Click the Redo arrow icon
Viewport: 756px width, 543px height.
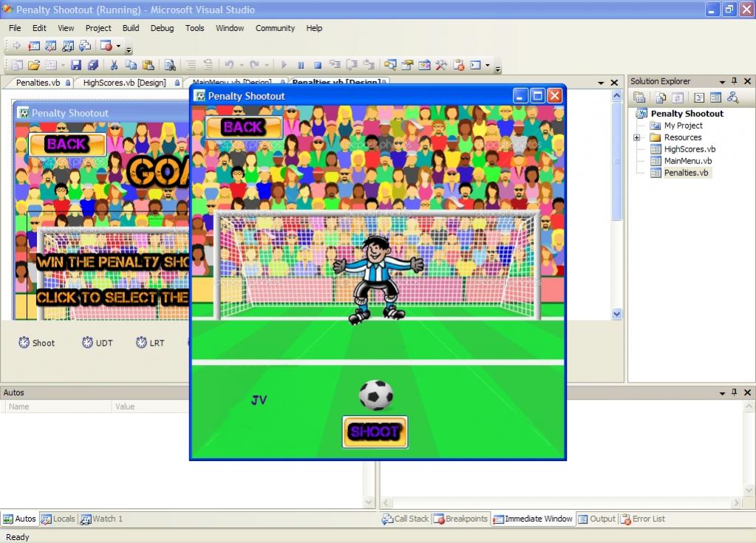[x=254, y=64]
